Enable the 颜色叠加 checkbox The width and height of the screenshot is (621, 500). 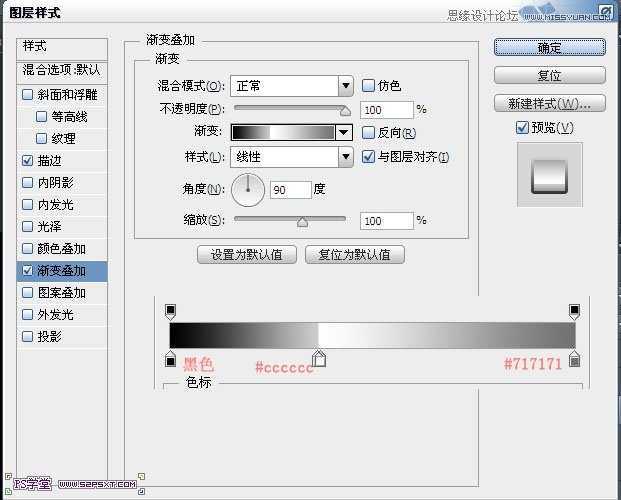pos(27,248)
